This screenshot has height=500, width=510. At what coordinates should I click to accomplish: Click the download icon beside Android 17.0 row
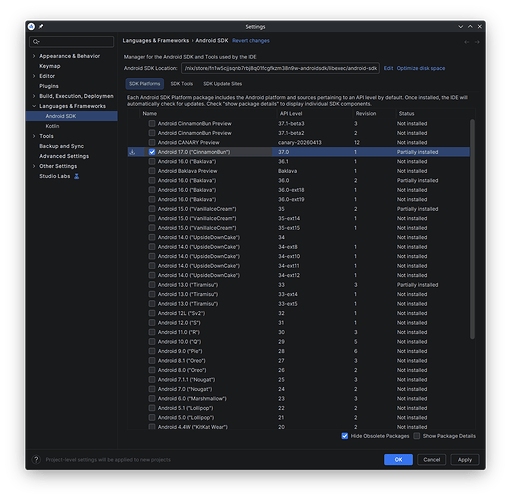coord(132,152)
